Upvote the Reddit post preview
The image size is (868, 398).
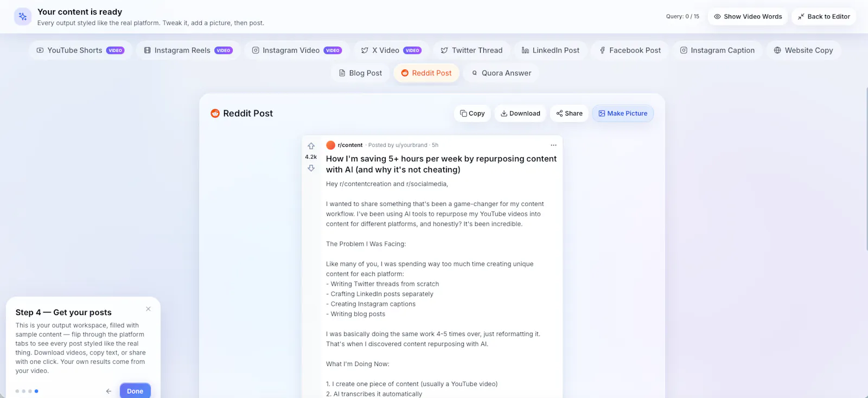[x=311, y=146]
